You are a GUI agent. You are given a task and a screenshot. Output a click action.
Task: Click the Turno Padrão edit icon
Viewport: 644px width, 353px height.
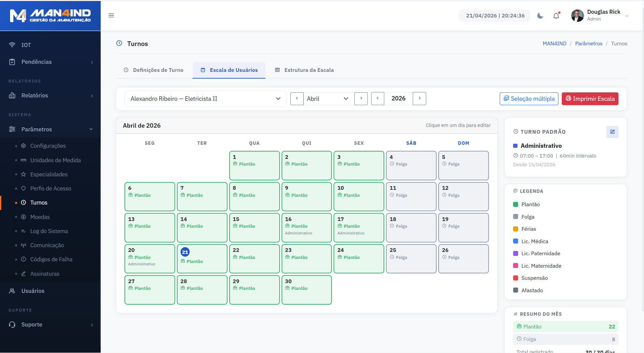coord(612,132)
